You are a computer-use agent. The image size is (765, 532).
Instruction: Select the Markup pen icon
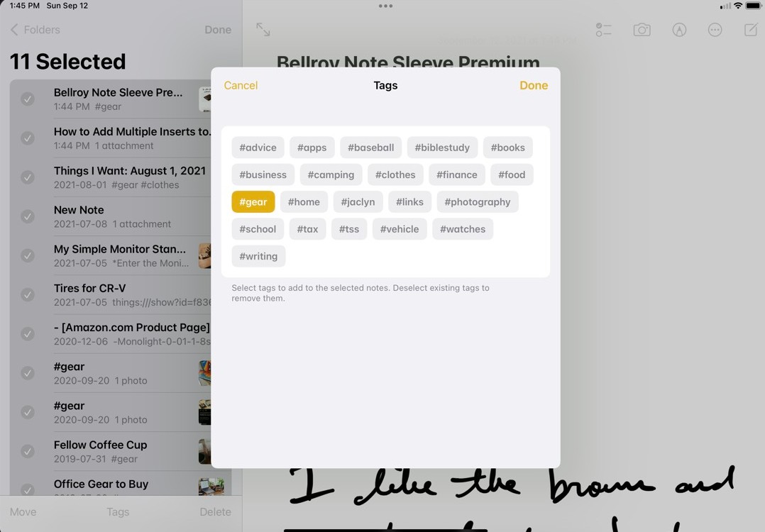pos(679,29)
